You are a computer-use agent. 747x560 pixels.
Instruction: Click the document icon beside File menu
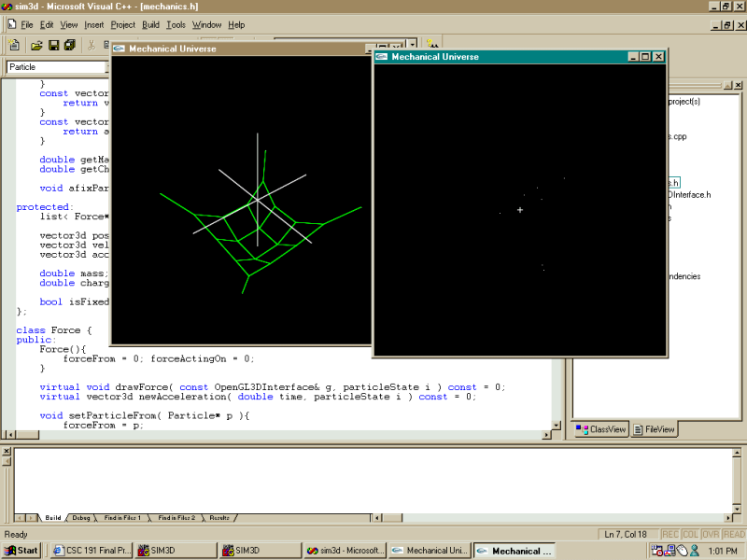[10, 24]
